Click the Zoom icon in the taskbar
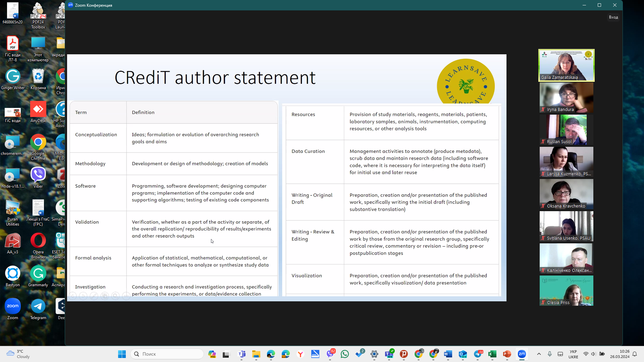 coord(522,354)
